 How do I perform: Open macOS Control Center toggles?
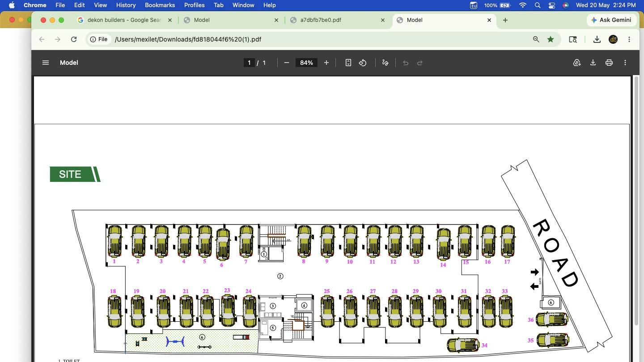pyautogui.click(x=552, y=5)
